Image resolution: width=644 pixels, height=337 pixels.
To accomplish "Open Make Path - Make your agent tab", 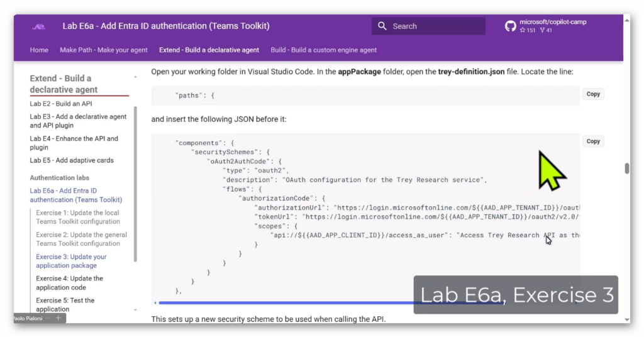I will (x=104, y=50).
